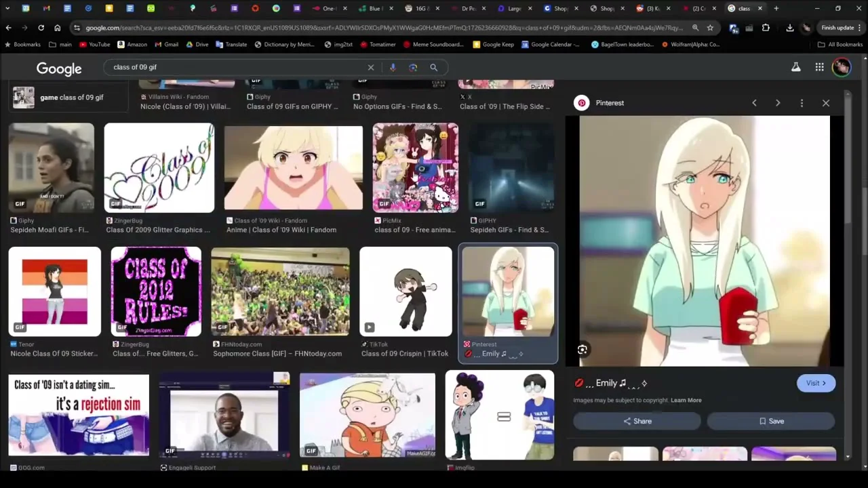Start a voice search with the microphone icon
Viewport: 868px width, 488px height.
(393, 67)
